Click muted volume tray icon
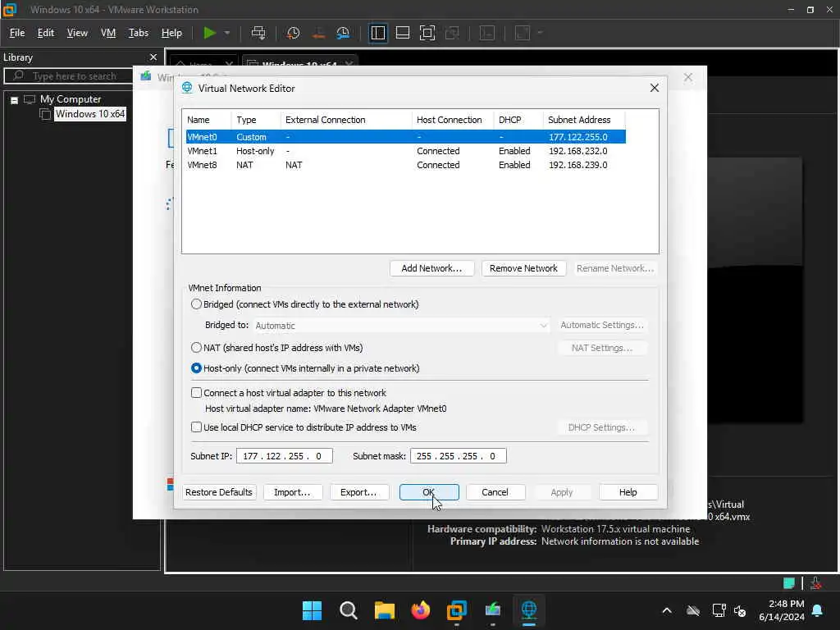This screenshot has width=840, height=630. tap(741, 610)
